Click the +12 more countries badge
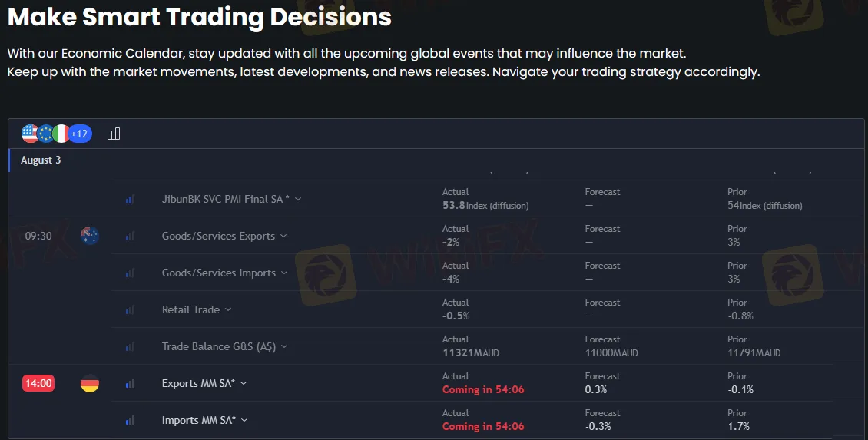This screenshot has width=868, height=440. [x=80, y=134]
